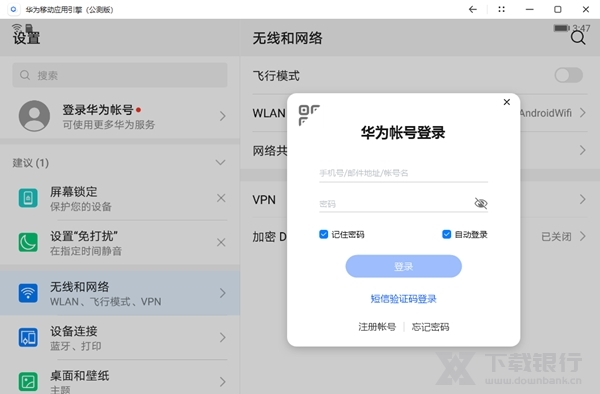Click the four-dots menu icon in title bar
This screenshot has width=600, height=394.
pyautogui.click(x=501, y=9)
